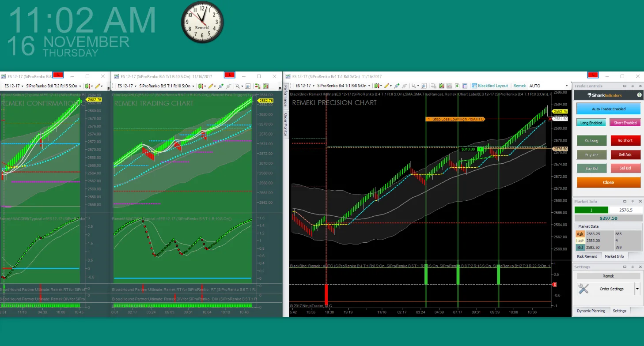This screenshot has height=346, width=644.
Task: Open chart style icon in Confirmation chart toolbar
Action: 88,86
